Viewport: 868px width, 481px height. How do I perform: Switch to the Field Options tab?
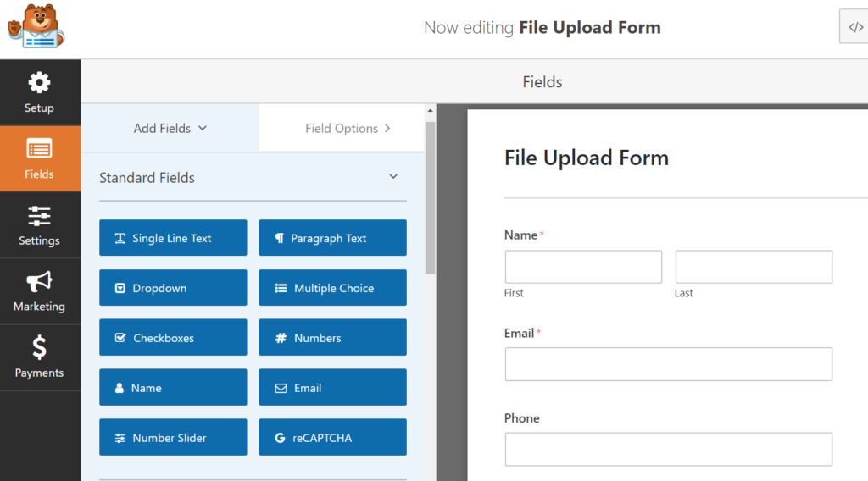tap(348, 129)
